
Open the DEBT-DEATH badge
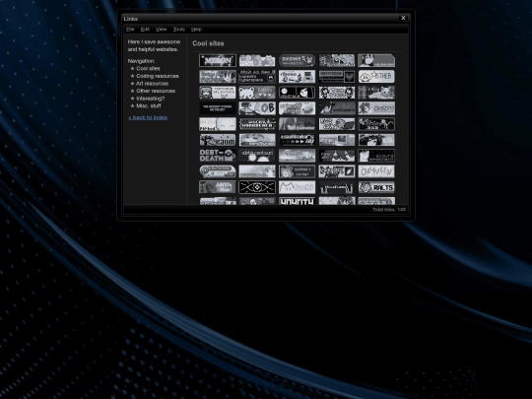coord(218,156)
